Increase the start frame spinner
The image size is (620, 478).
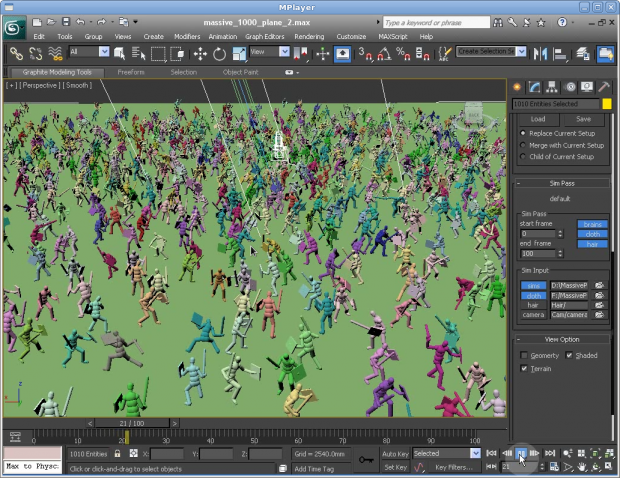coord(560,232)
